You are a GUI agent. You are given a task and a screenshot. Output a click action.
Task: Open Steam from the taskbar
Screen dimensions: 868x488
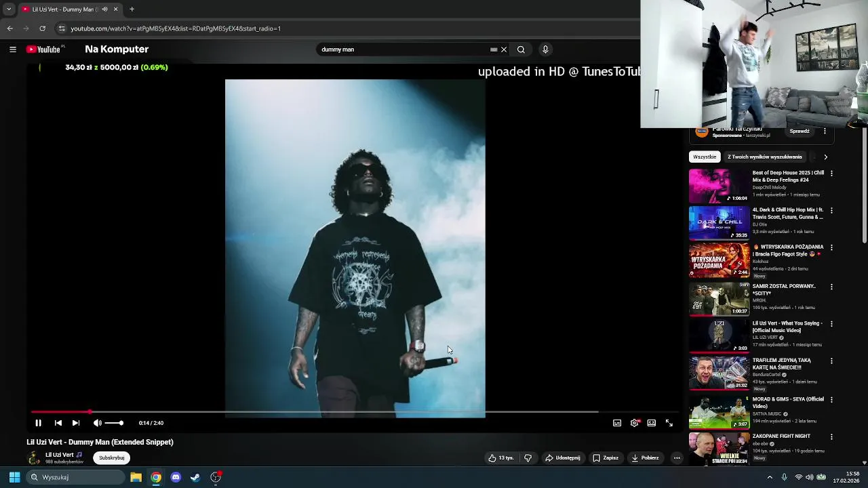(x=195, y=477)
